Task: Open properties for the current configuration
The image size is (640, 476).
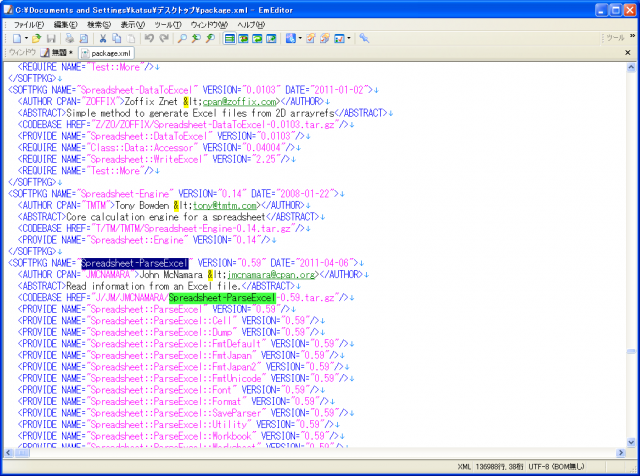Action: point(311,38)
